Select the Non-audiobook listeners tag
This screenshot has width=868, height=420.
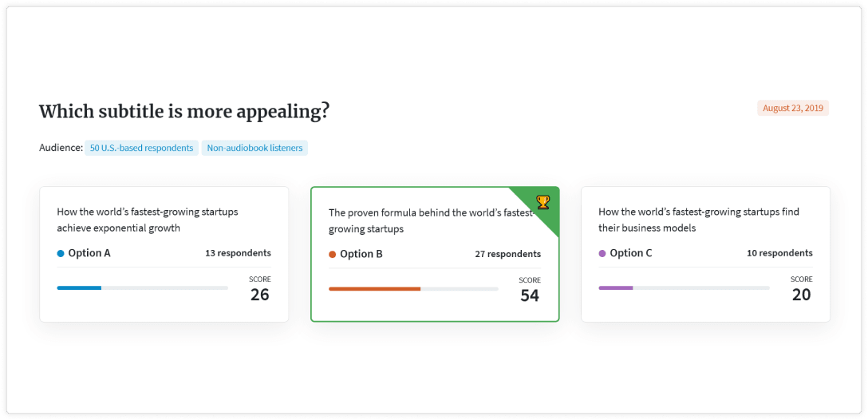pyautogui.click(x=254, y=148)
